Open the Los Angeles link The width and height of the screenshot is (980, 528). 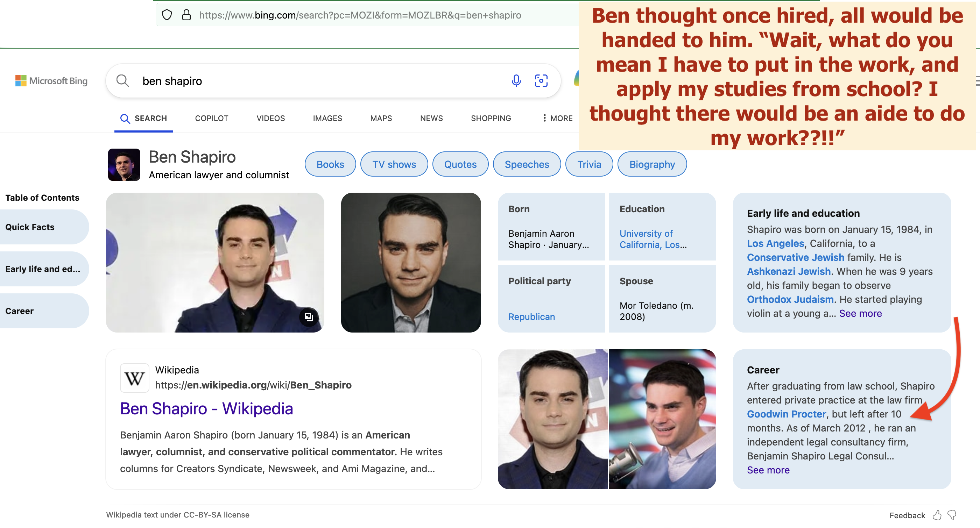click(x=775, y=243)
